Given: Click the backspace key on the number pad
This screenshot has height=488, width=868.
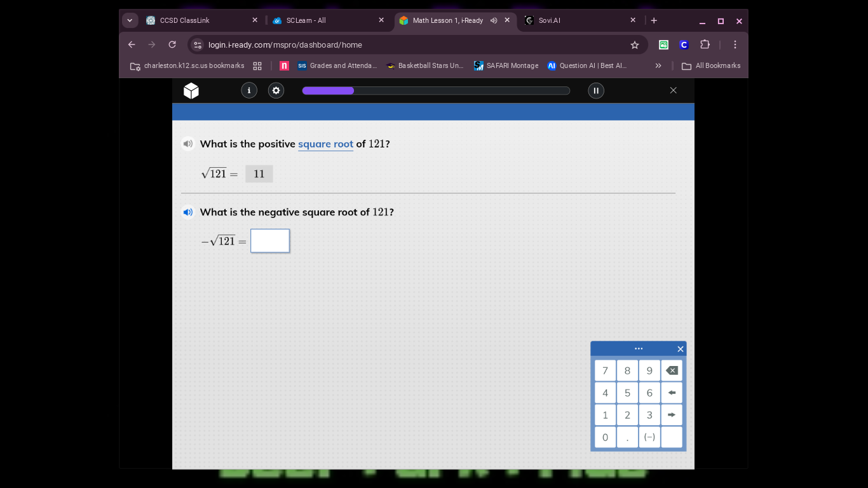Looking at the screenshot, I should click(671, 370).
